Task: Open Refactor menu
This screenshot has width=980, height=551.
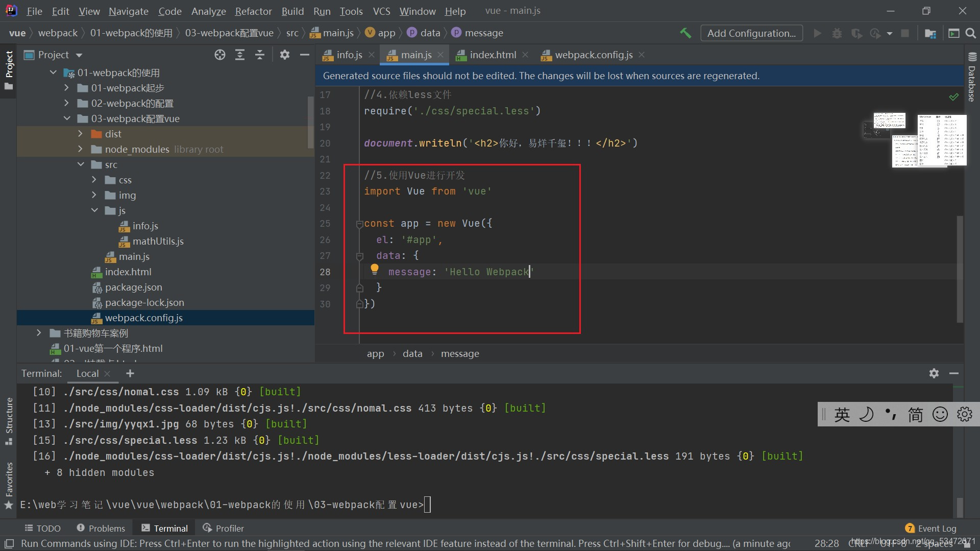Action: (253, 11)
